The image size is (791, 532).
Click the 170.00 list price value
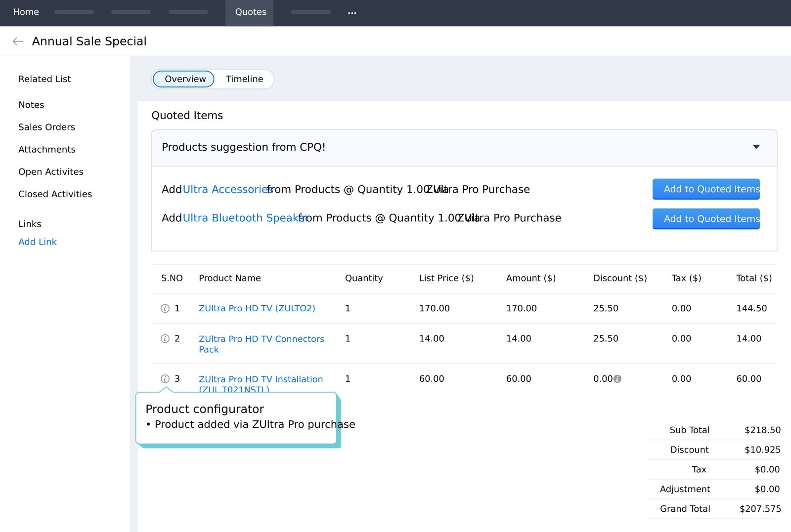coord(435,308)
